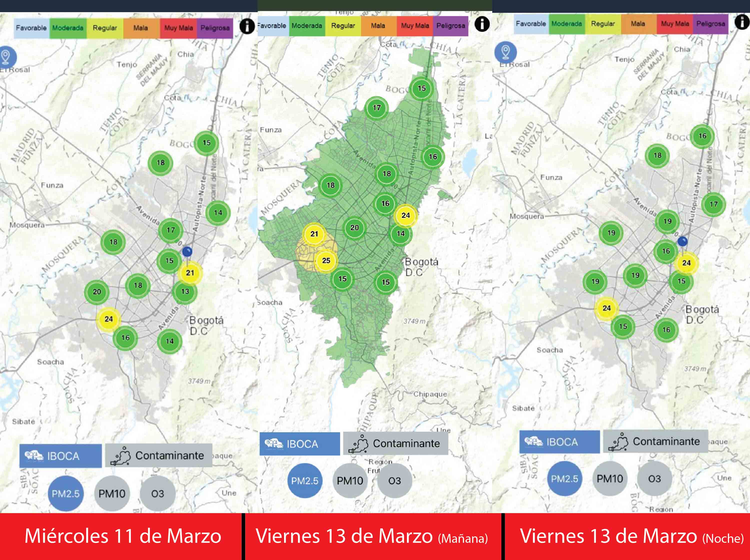Click yellow station marker 24 near Bogotá, middle map
Viewport: 750px width, 560px height.
pos(405,216)
